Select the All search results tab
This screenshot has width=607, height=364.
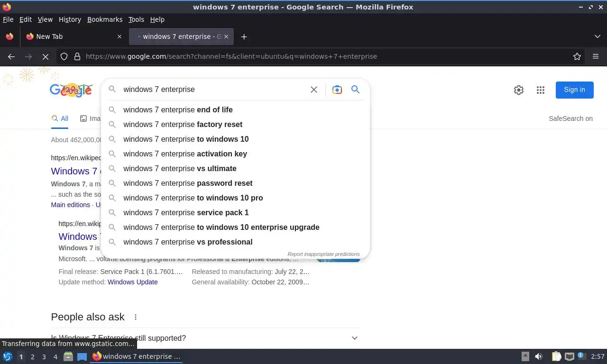click(x=60, y=118)
